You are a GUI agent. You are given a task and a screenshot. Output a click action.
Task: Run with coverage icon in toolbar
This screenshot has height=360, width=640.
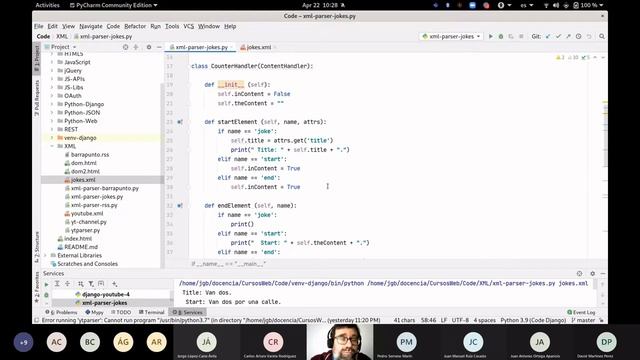pos(511,36)
